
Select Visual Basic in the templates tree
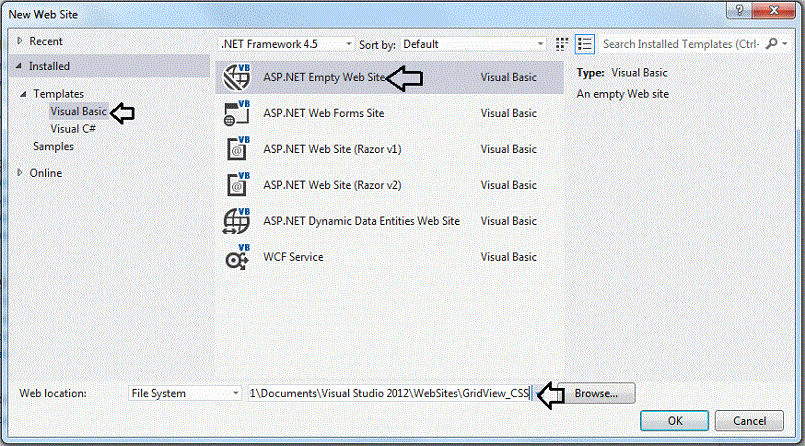[x=78, y=111]
